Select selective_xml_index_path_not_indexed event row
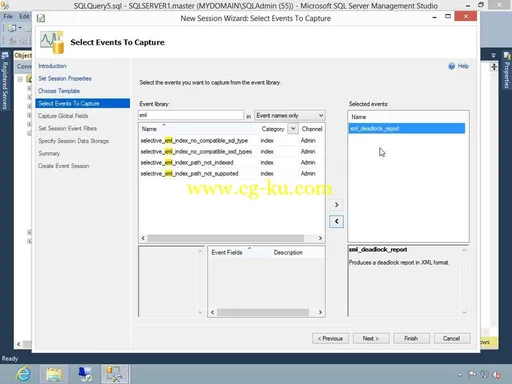 point(232,162)
